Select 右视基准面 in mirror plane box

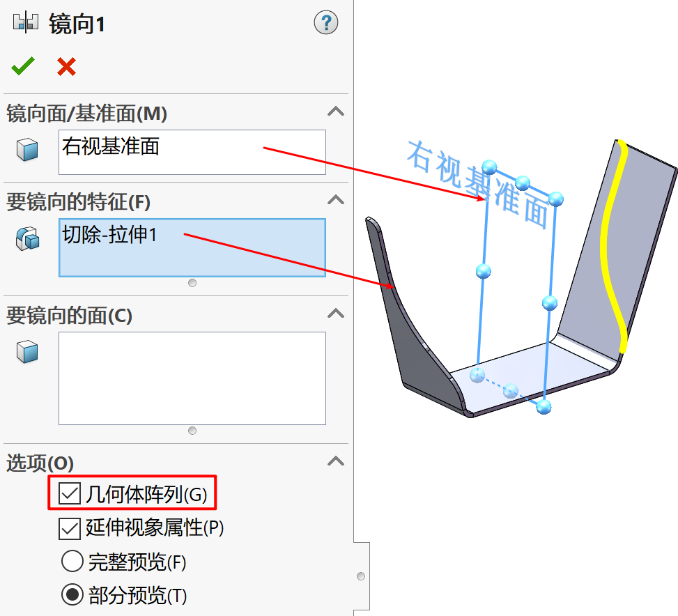pos(111,146)
